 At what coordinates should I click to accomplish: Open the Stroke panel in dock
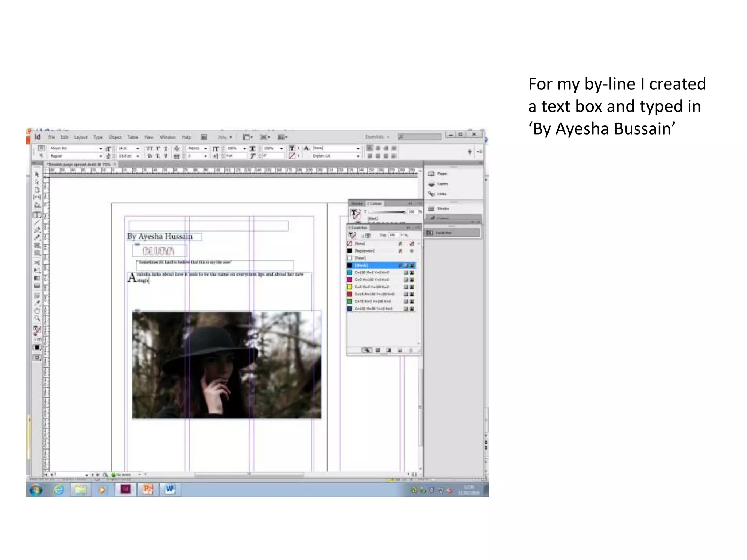pyautogui.click(x=438, y=209)
